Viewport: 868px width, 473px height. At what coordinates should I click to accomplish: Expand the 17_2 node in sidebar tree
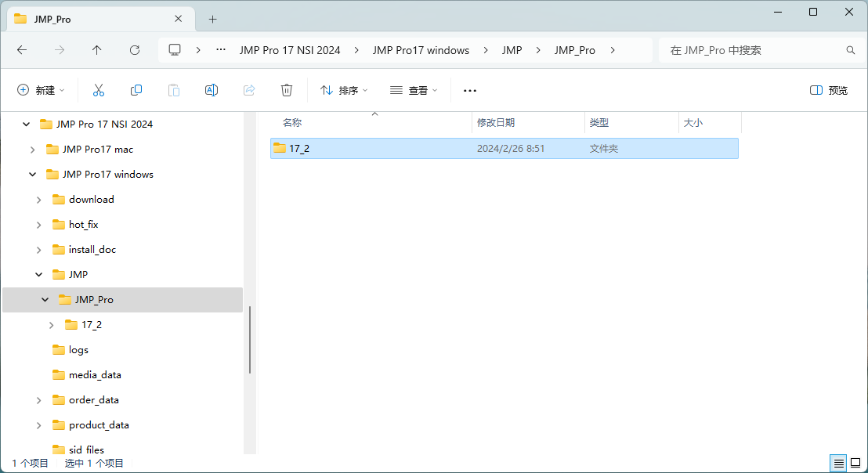[x=52, y=325]
